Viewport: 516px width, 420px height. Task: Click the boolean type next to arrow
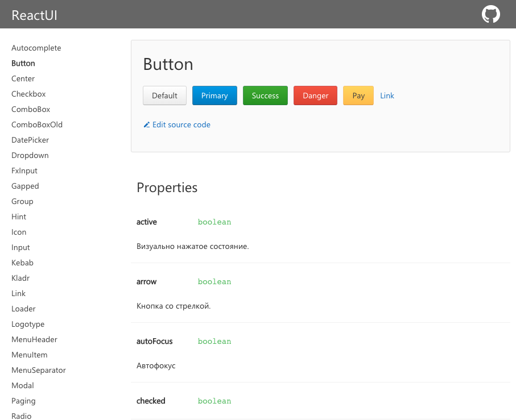[x=214, y=282]
